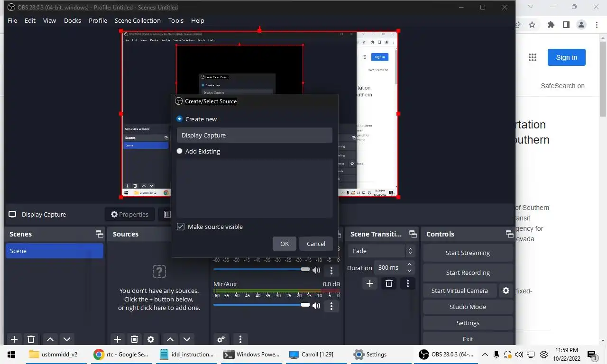Open Chrome extensions puzzle icon
This screenshot has width=607, height=364.
point(551,25)
